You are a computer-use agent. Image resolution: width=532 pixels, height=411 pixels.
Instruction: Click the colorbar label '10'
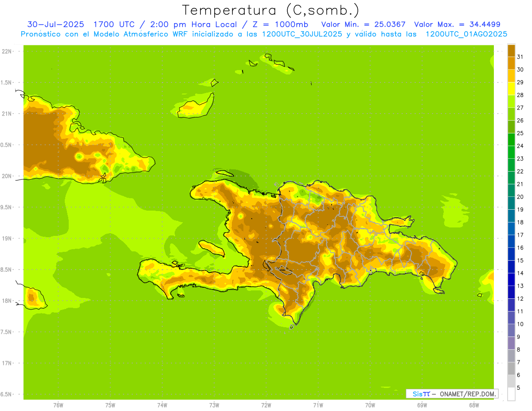tap(520, 324)
